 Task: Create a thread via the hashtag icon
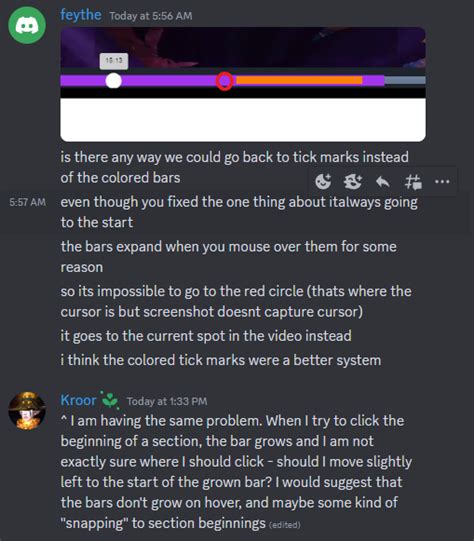click(413, 182)
